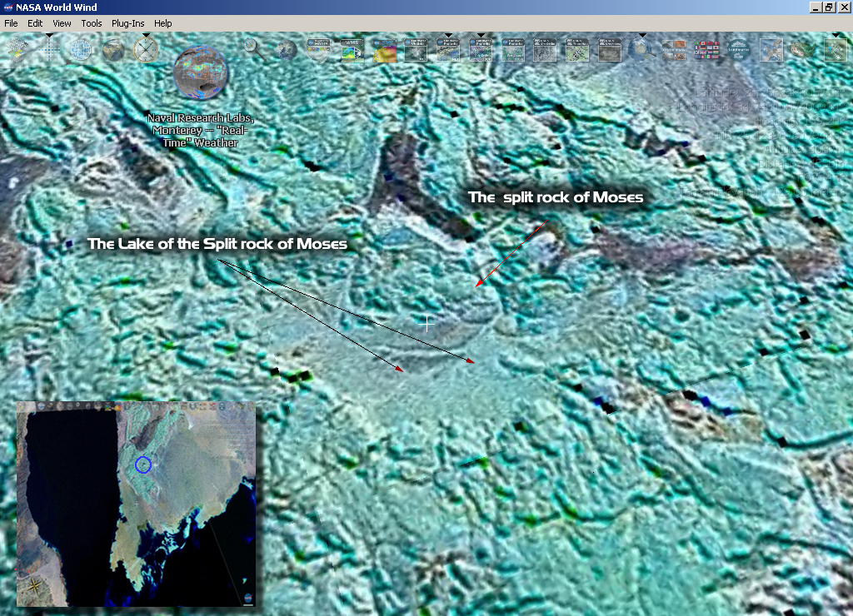Click the grey-blue earth globe icon
The image size is (853, 616).
[287, 49]
